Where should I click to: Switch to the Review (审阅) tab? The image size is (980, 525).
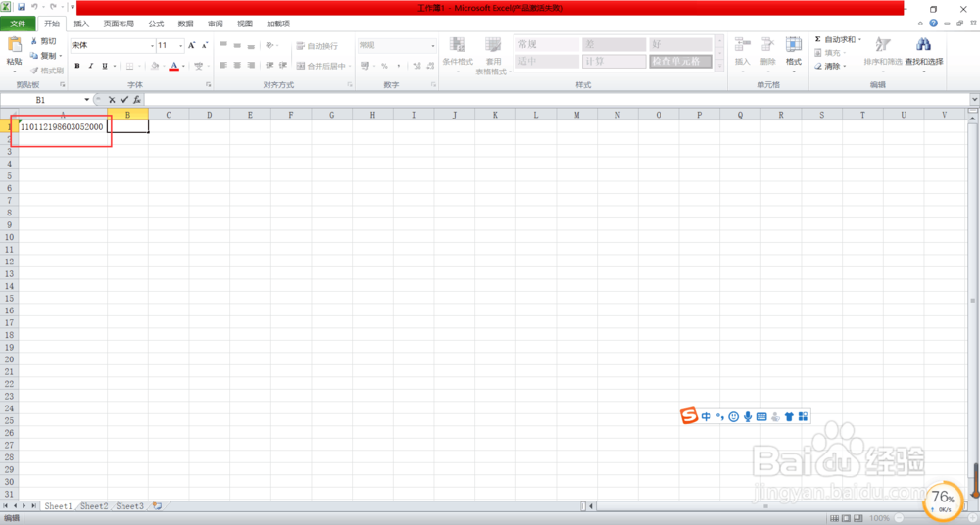click(x=215, y=24)
